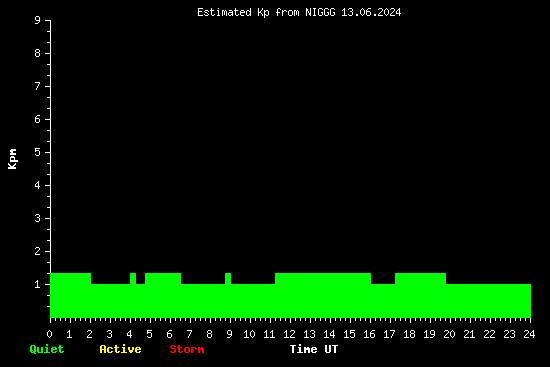Click hour 18 on the time axis

coord(409,334)
